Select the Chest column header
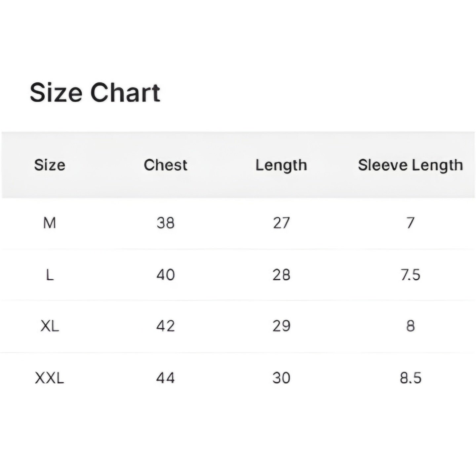Viewport: 476px width, 476px height. pos(165,165)
